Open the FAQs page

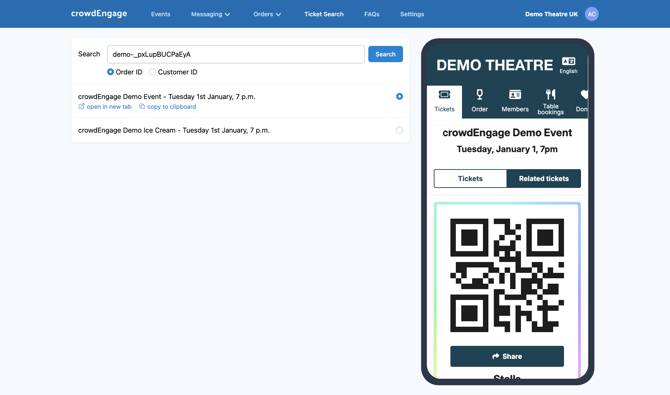coord(372,14)
